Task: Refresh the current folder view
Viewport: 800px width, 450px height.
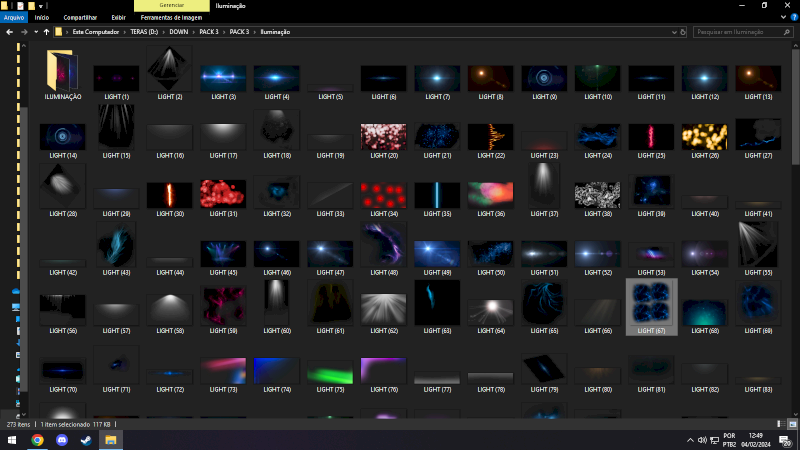Action: [681, 32]
